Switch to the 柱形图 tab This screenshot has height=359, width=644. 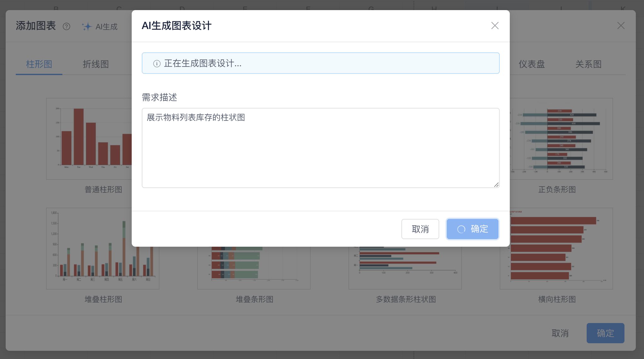pos(39,64)
